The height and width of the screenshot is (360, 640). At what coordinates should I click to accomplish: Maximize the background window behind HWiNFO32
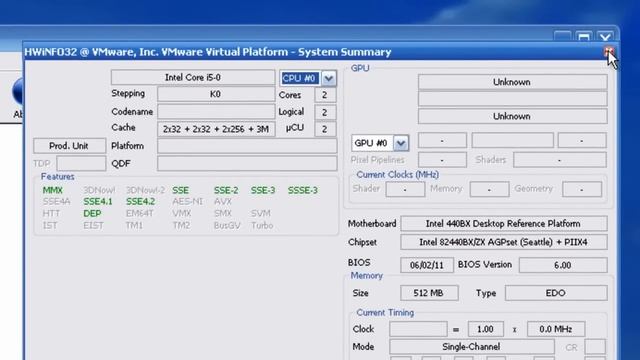point(584,37)
